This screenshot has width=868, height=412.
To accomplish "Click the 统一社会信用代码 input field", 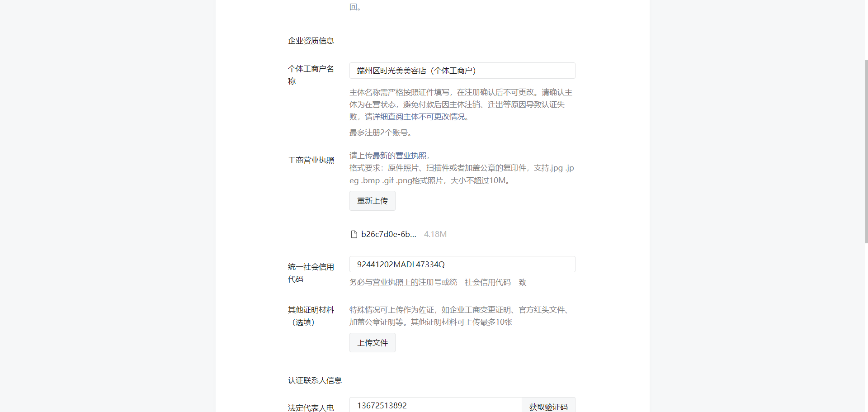I will (x=462, y=264).
